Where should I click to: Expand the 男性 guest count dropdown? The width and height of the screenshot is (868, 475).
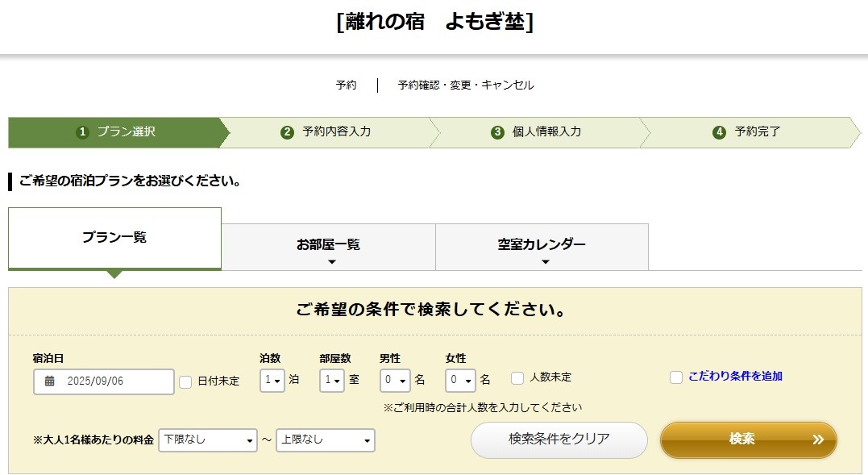[x=395, y=380]
